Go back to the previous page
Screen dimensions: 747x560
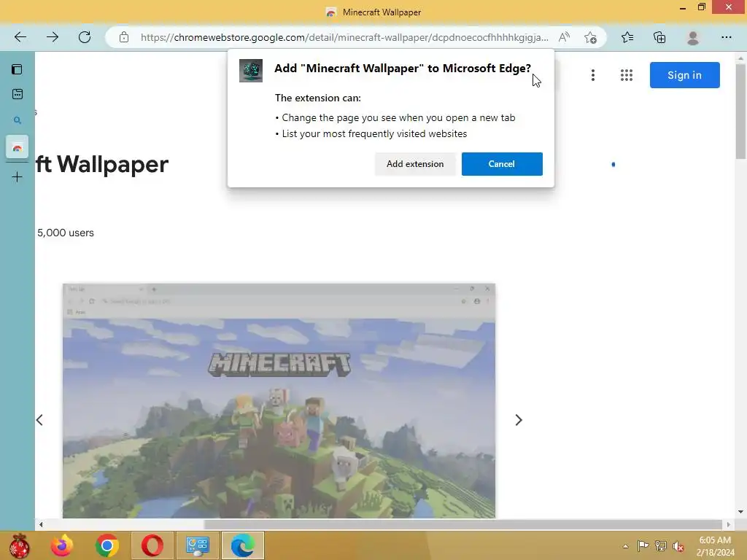[x=20, y=37]
